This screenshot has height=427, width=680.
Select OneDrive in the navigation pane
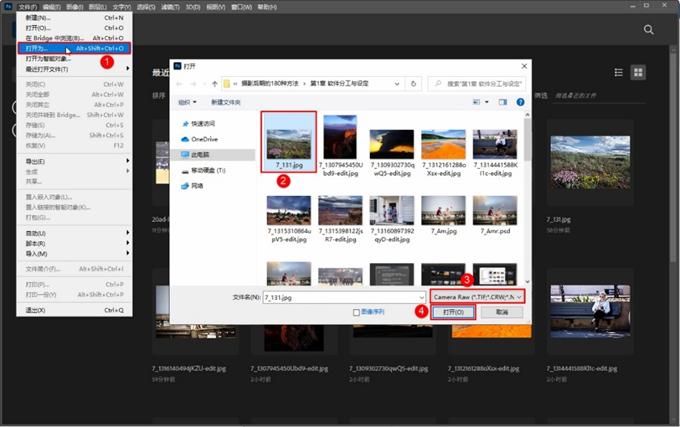203,139
